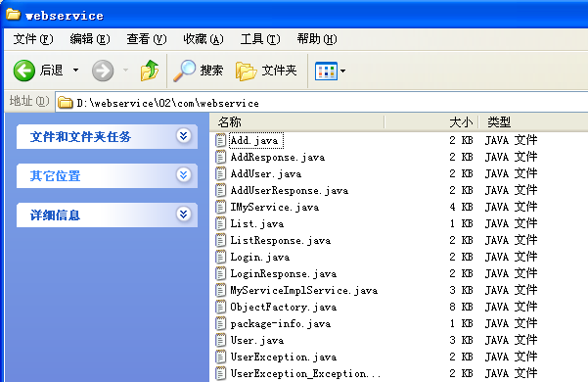
Task: Click the MyServiceImplService.java file name
Action: [x=304, y=291]
